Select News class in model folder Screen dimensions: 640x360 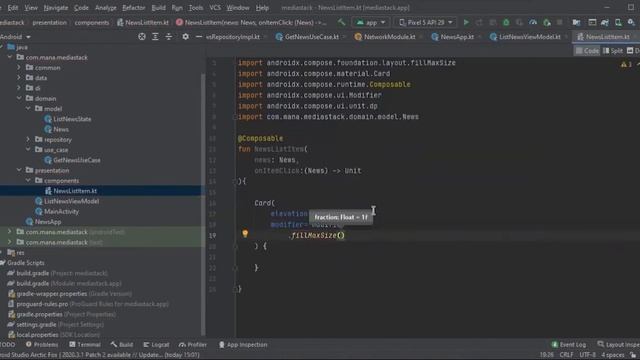61,129
